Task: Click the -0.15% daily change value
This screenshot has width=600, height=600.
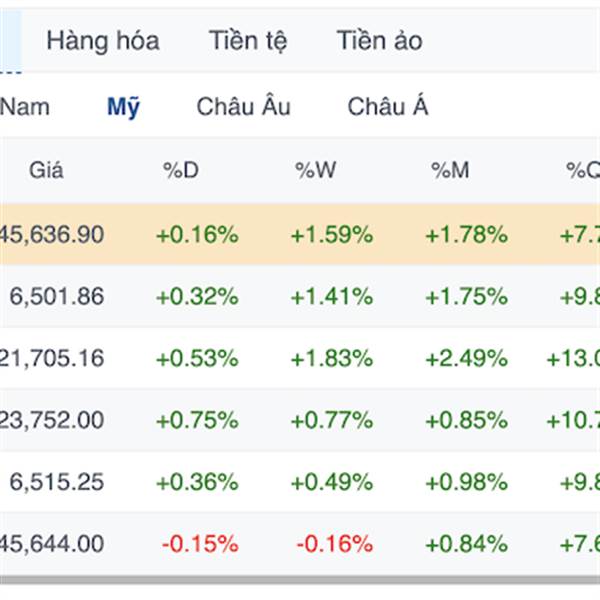Action: [x=200, y=544]
